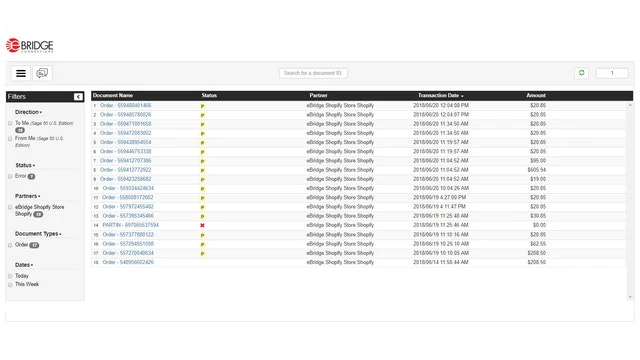The image size is (640, 360).
Task: Click the $30.85 amount cell
Action: click(x=538, y=216)
